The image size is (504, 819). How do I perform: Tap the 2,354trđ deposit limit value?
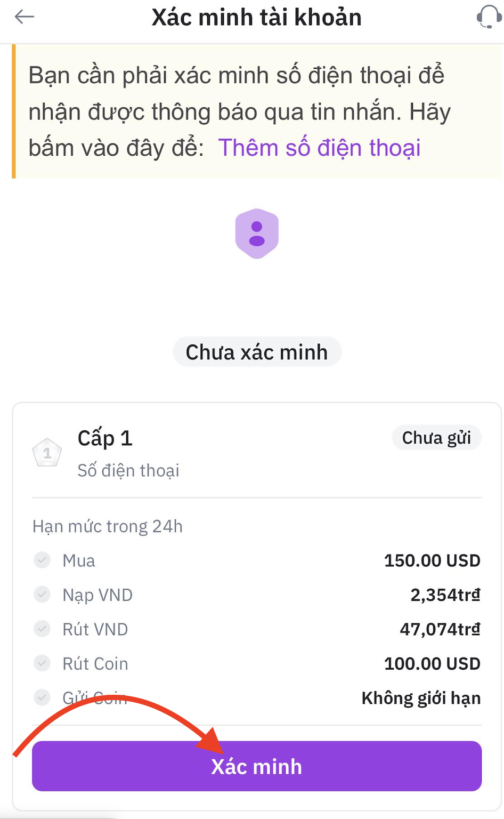(x=445, y=595)
